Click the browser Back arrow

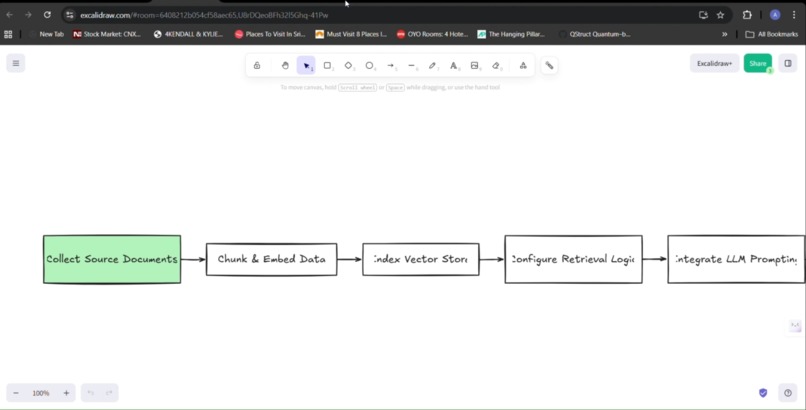point(10,15)
